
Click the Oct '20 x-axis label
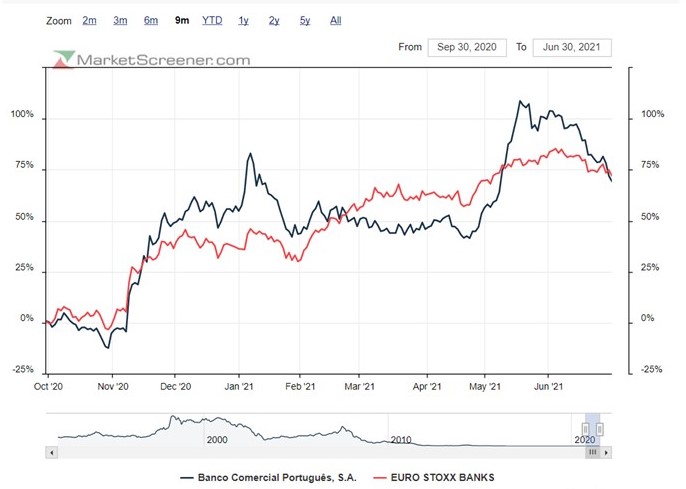[x=48, y=387]
